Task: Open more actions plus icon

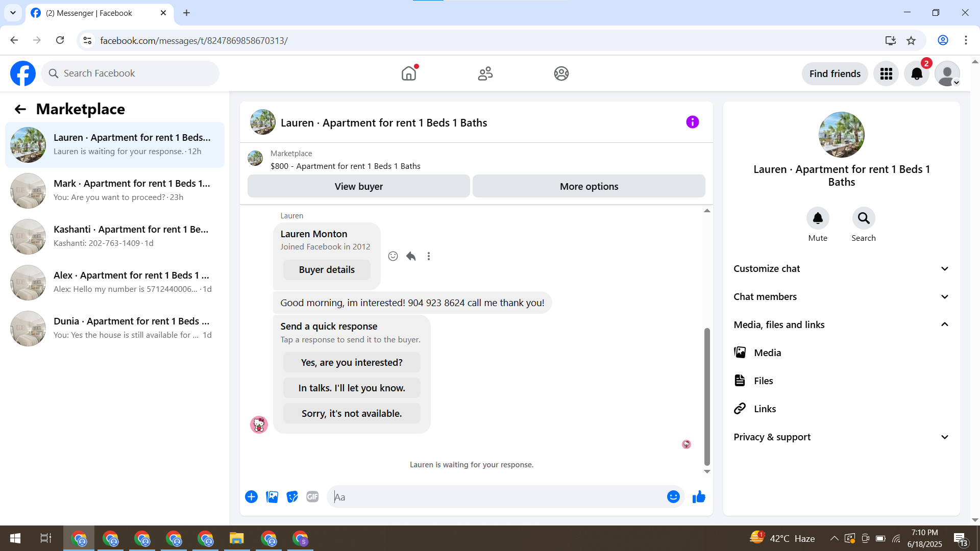Action: 251,497
